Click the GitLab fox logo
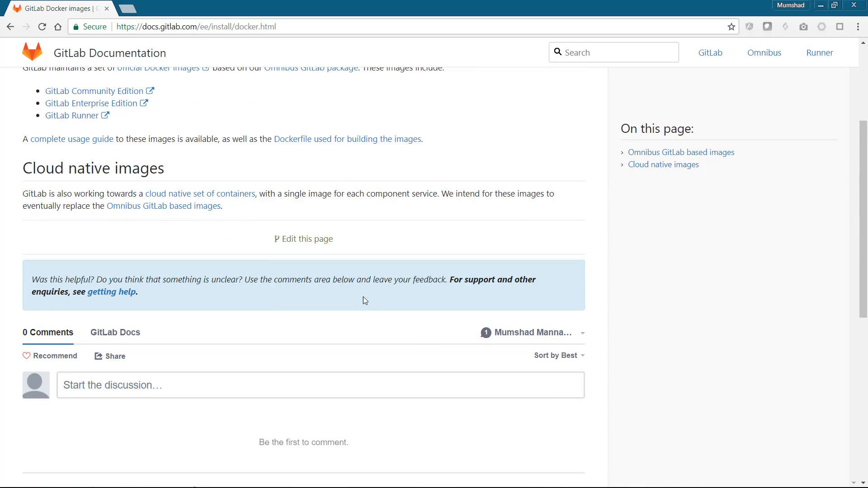Viewport: 868px width, 488px height. (x=32, y=52)
